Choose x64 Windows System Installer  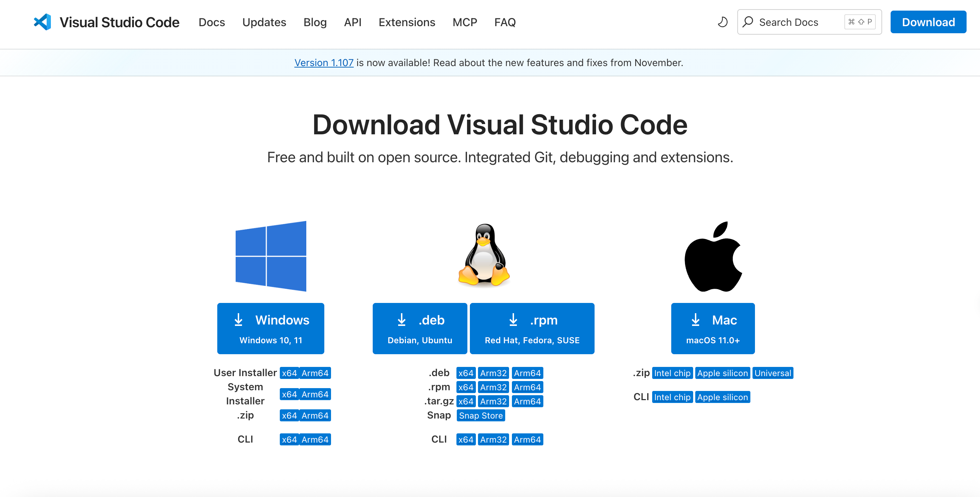[x=289, y=394]
